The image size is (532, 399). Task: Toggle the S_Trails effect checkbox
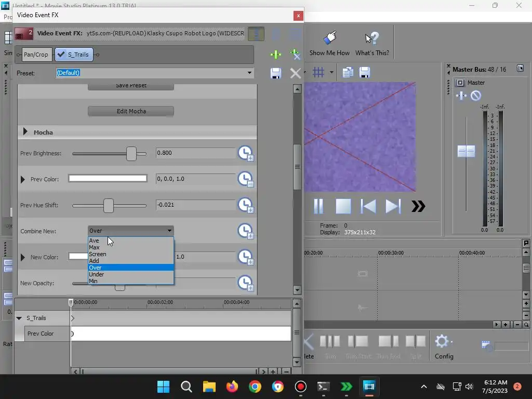pyautogui.click(x=61, y=54)
